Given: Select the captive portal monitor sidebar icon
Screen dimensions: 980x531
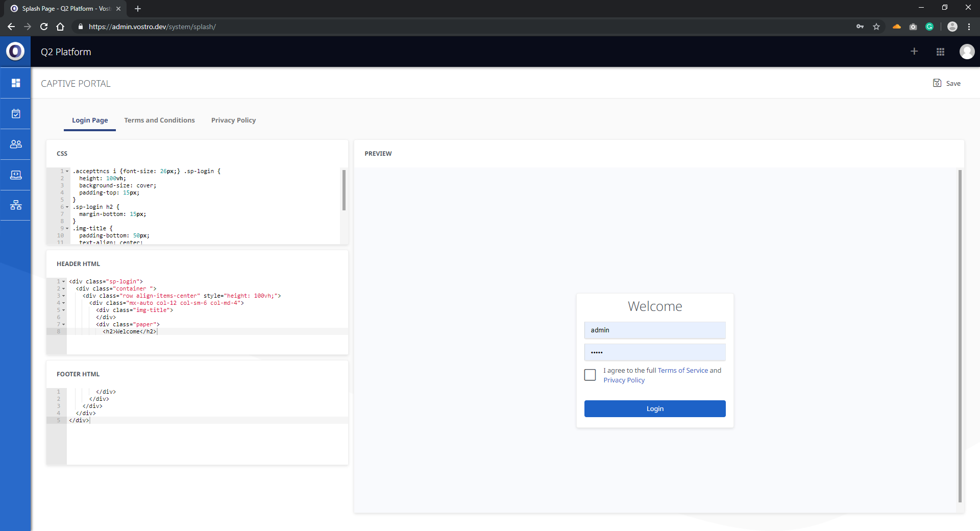Looking at the screenshot, I should (16, 175).
